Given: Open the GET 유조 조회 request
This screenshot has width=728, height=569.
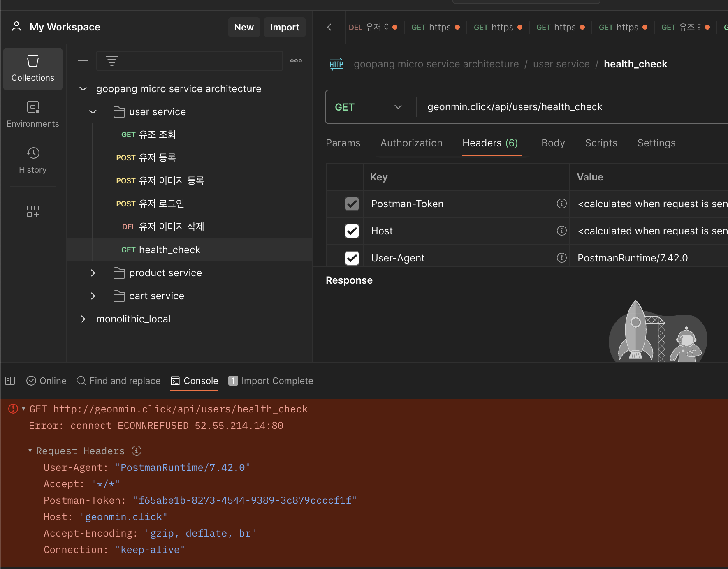Looking at the screenshot, I should point(189,135).
